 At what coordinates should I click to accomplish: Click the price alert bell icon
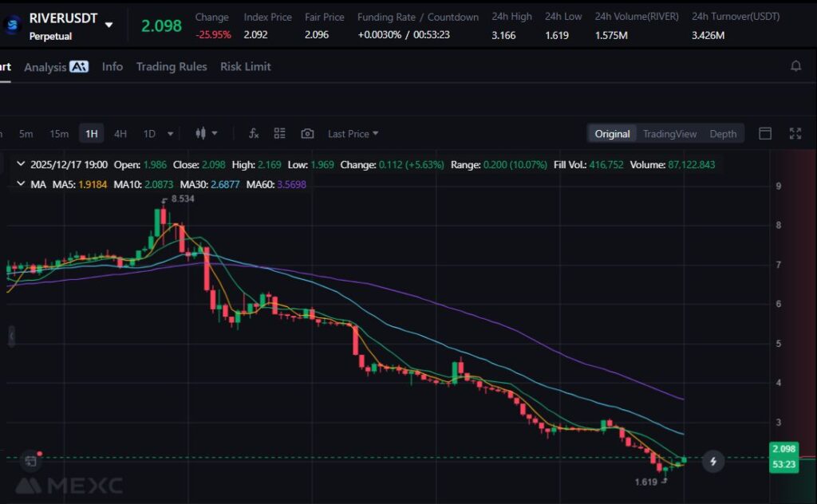(x=795, y=66)
